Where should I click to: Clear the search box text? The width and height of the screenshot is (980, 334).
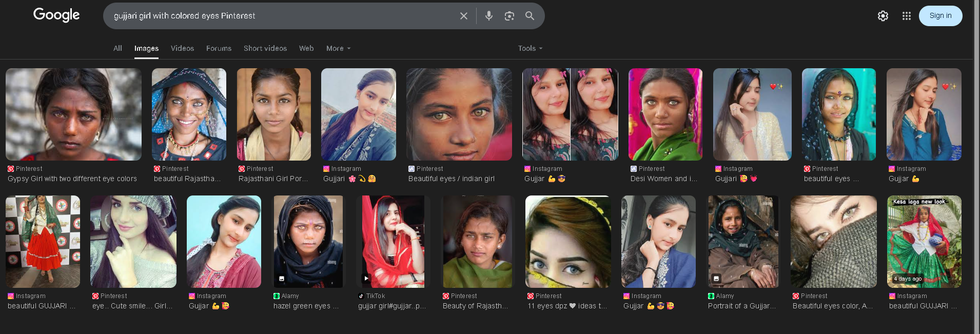coord(463,16)
